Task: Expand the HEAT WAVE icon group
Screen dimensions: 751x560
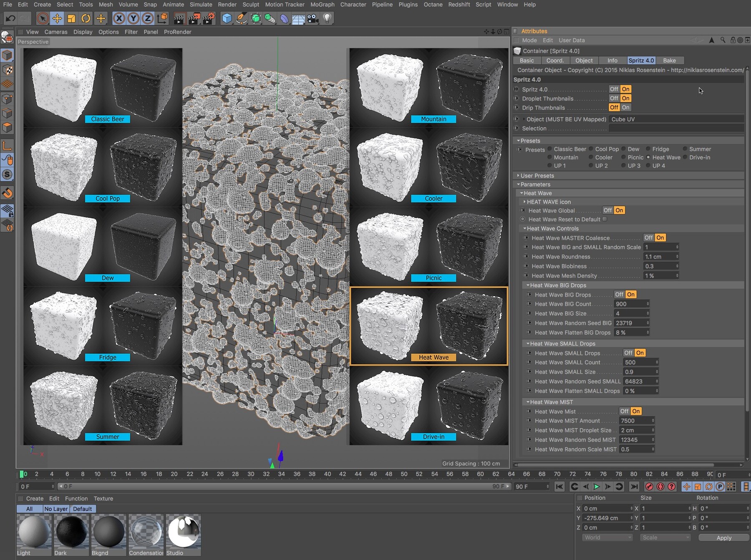Action: click(x=524, y=202)
